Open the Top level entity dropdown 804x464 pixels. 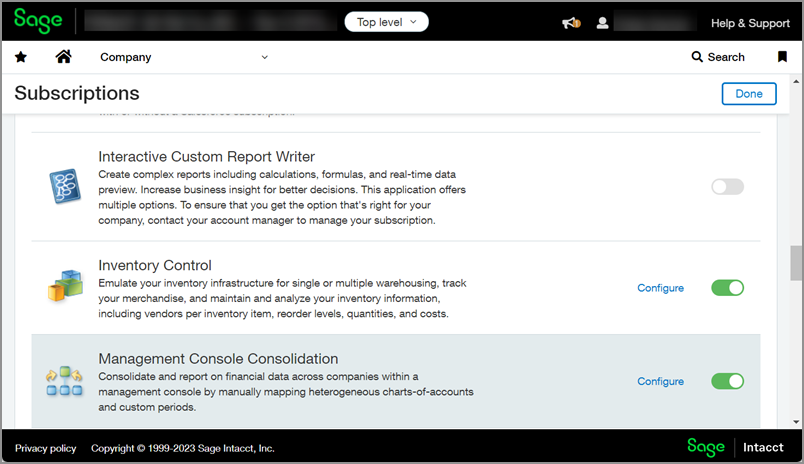coord(387,22)
